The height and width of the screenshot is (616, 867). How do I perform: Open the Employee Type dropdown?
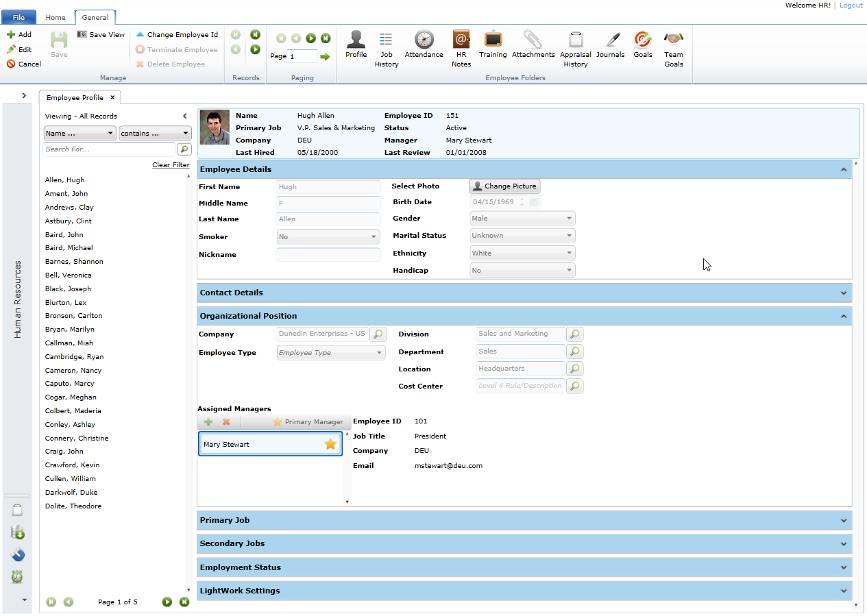pos(331,352)
